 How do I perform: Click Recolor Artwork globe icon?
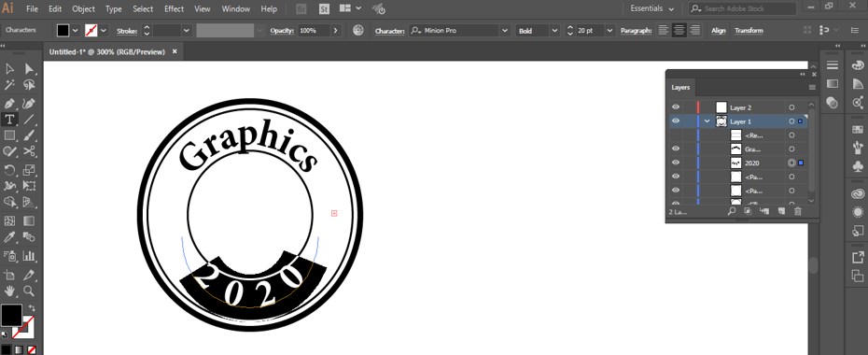coord(358,31)
